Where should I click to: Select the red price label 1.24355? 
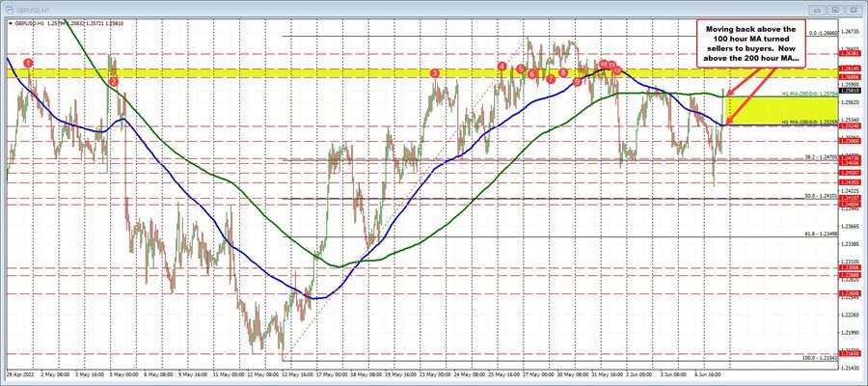point(851,182)
